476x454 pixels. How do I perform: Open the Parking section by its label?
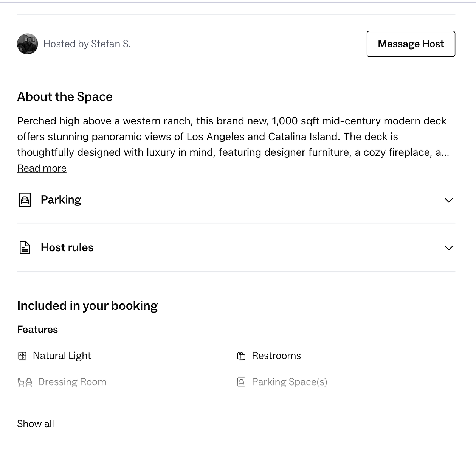pos(61,200)
